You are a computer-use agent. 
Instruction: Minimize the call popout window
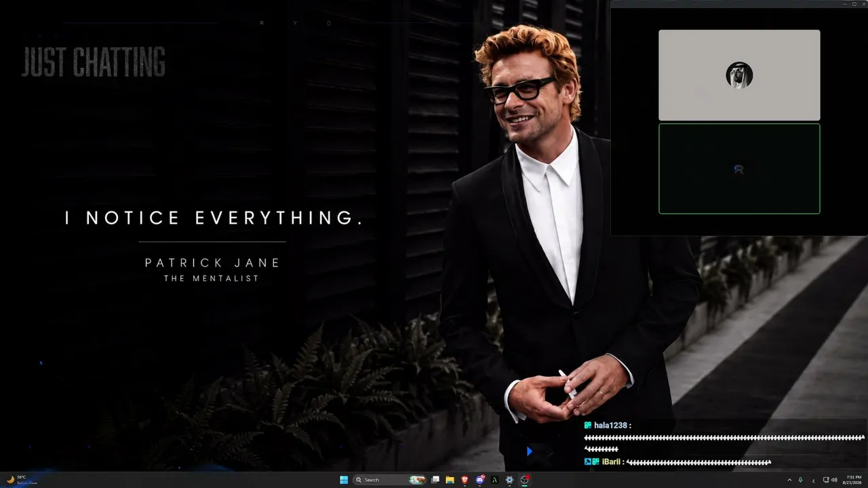(x=845, y=4)
